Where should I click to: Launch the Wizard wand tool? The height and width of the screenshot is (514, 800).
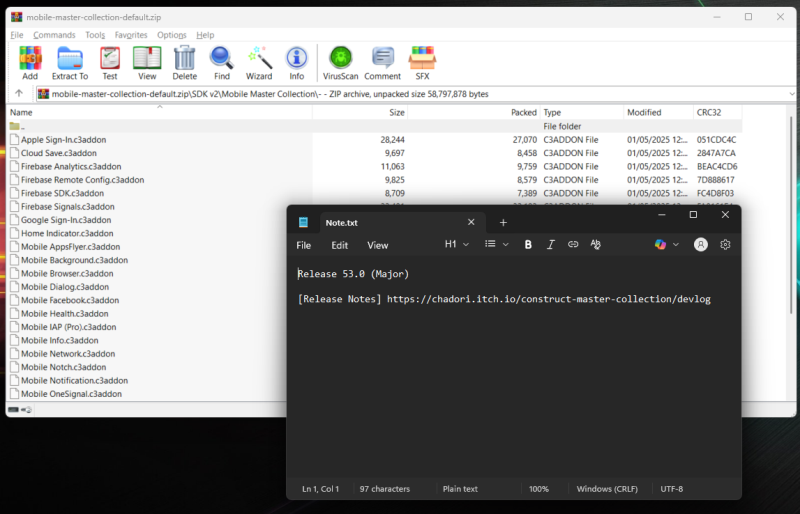(259, 63)
